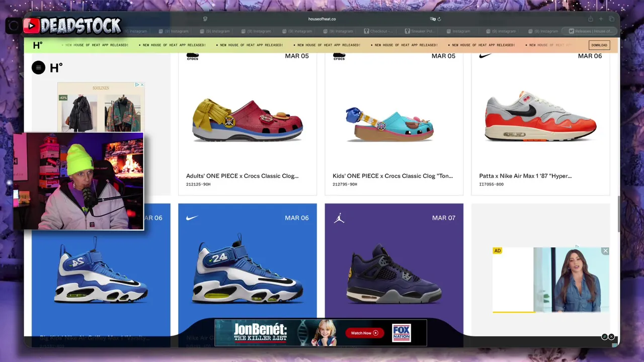
Task: Click the floral jacket in the Soolinen ad
Action: tap(122, 113)
